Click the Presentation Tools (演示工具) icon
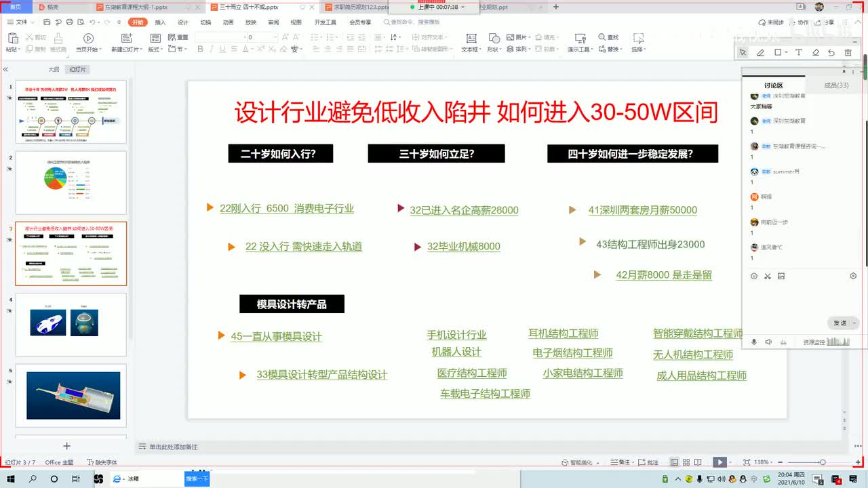The width and height of the screenshot is (868, 488). click(580, 39)
